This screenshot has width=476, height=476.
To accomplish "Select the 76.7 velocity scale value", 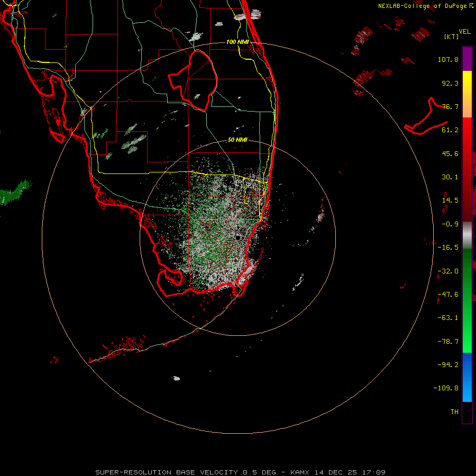I will tap(450, 106).
